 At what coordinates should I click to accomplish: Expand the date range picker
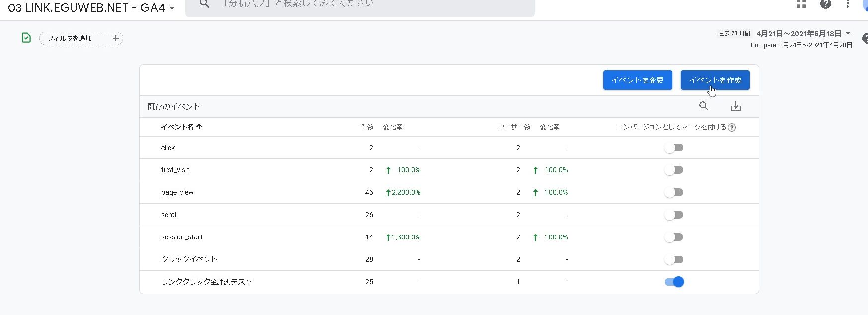tap(848, 33)
